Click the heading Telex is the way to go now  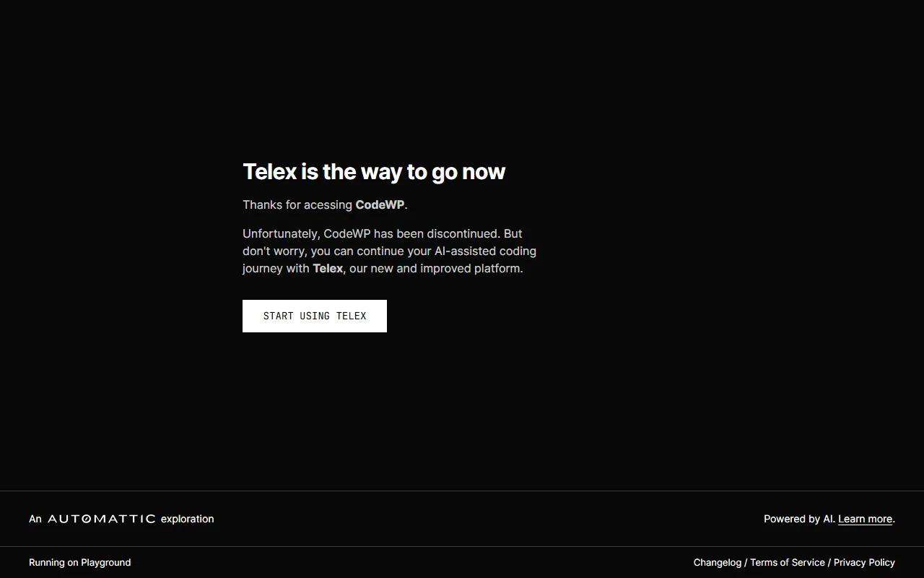pos(374,171)
